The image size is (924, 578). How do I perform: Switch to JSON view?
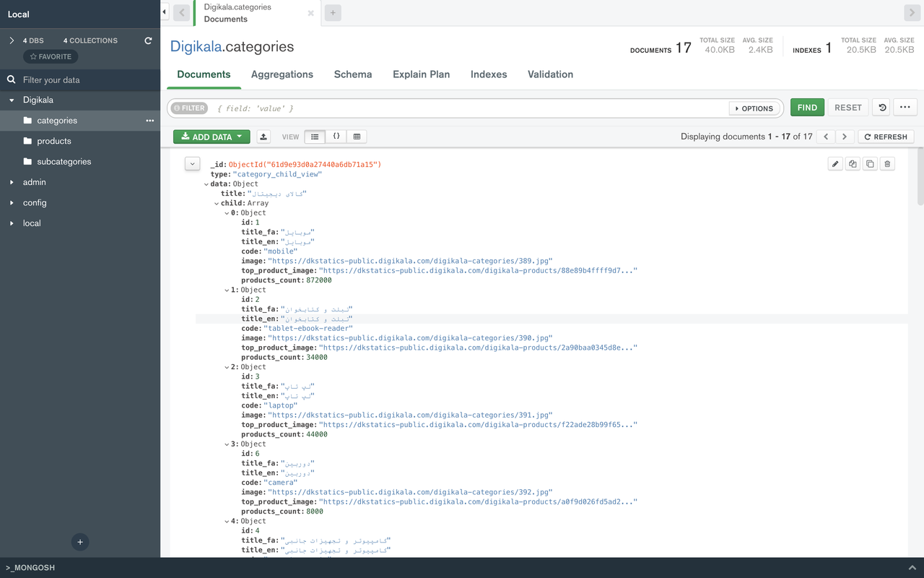click(336, 137)
